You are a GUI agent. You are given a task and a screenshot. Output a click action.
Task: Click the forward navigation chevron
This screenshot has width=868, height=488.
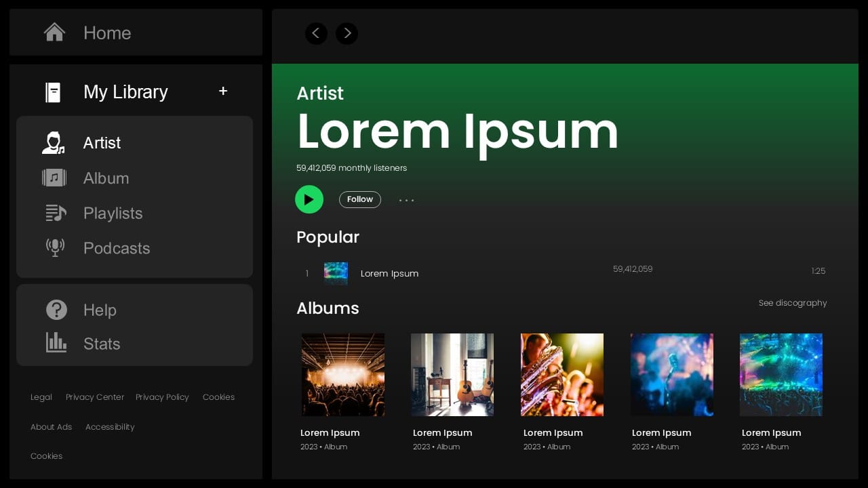pos(347,33)
